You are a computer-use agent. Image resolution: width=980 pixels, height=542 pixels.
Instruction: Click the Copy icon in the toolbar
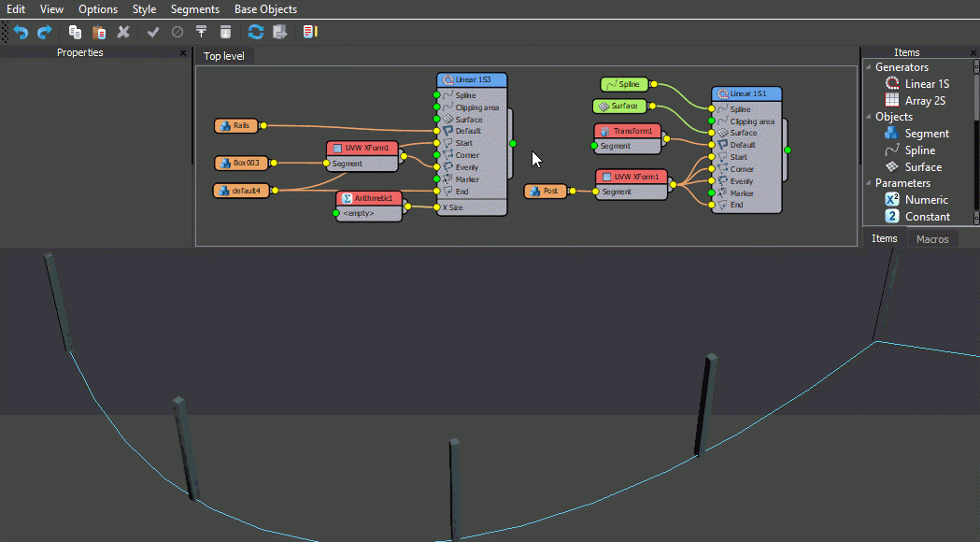coord(75,32)
